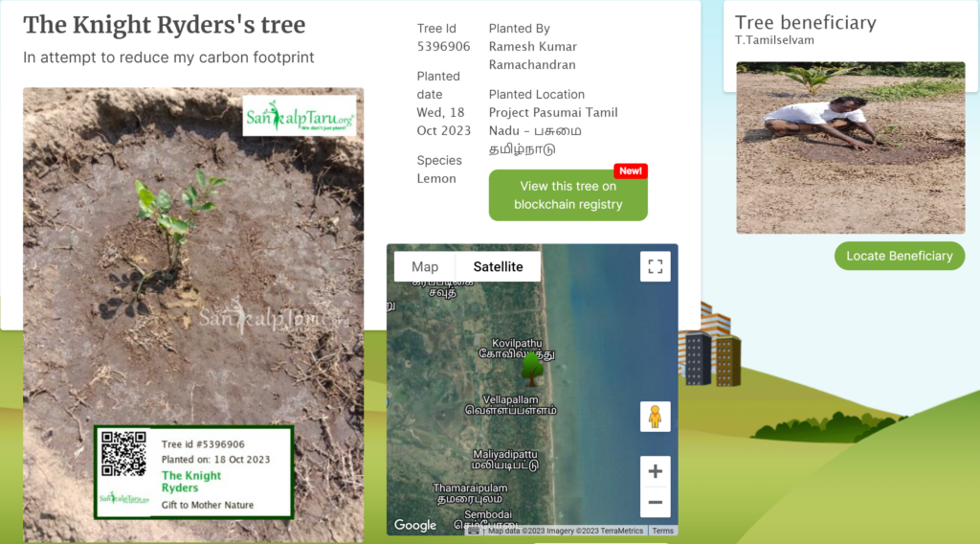View this tree on blockchain registry
Screen dimensions: 980x544
coord(568,195)
